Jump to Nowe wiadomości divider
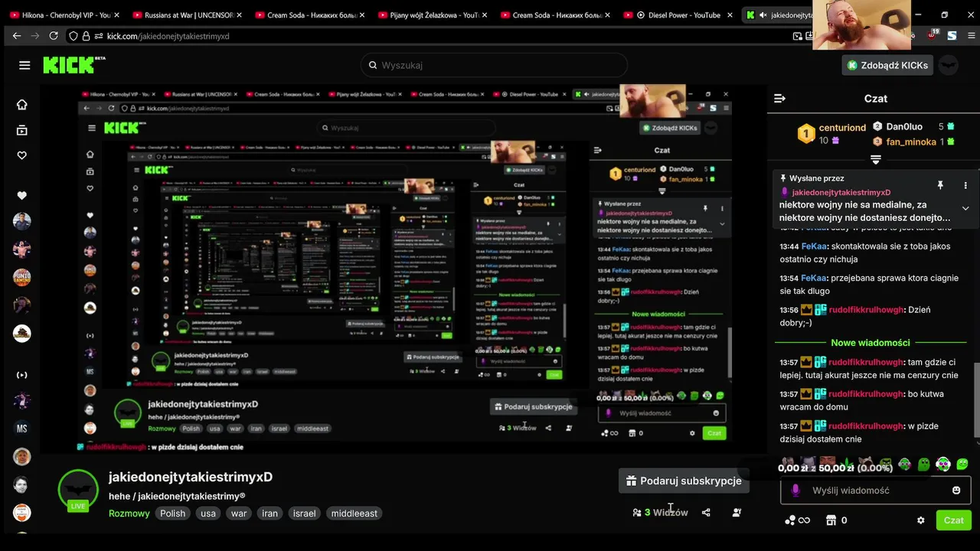 871,343
